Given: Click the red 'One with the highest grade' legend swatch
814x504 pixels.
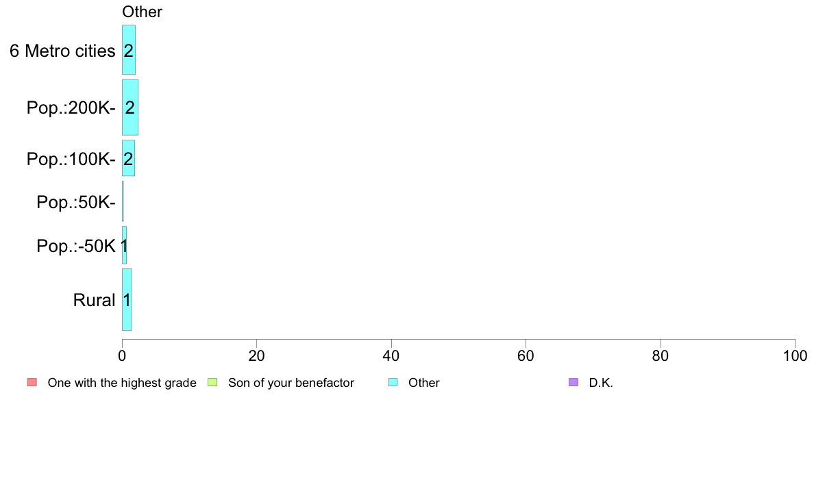Looking at the screenshot, I should 32,382.
